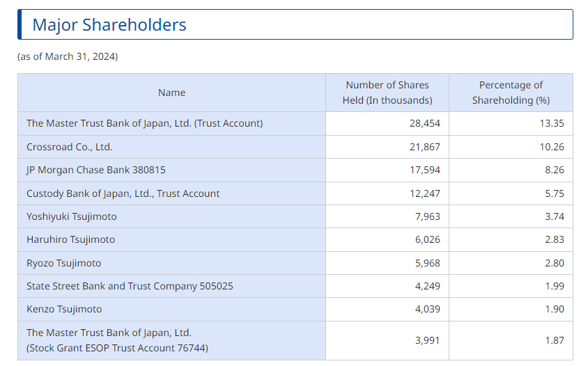Click the 21,867 shares value
This screenshot has height=366, width=588.
424,147
